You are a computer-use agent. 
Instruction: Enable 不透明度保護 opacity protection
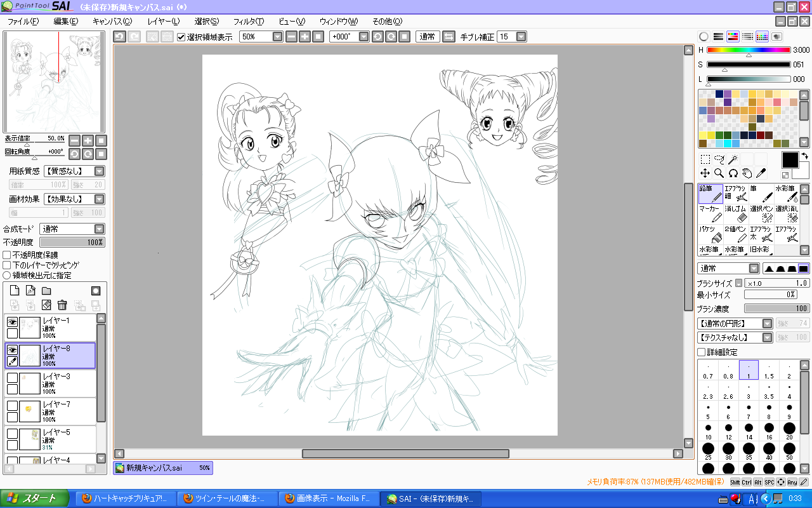pyautogui.click(x=7, y=255)
